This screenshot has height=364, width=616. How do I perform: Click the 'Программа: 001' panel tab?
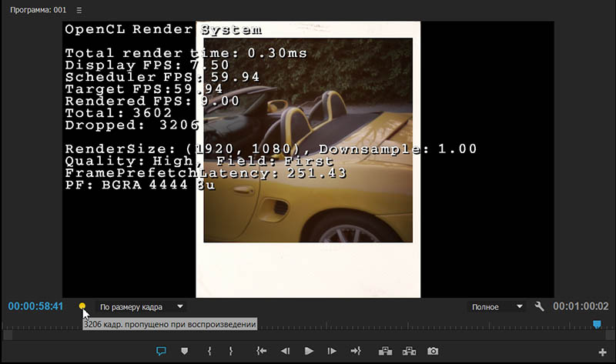pyautogui.click(x=38, y=10)
